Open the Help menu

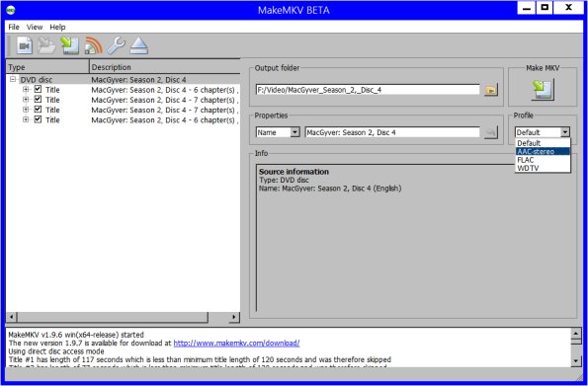(57, 27)
